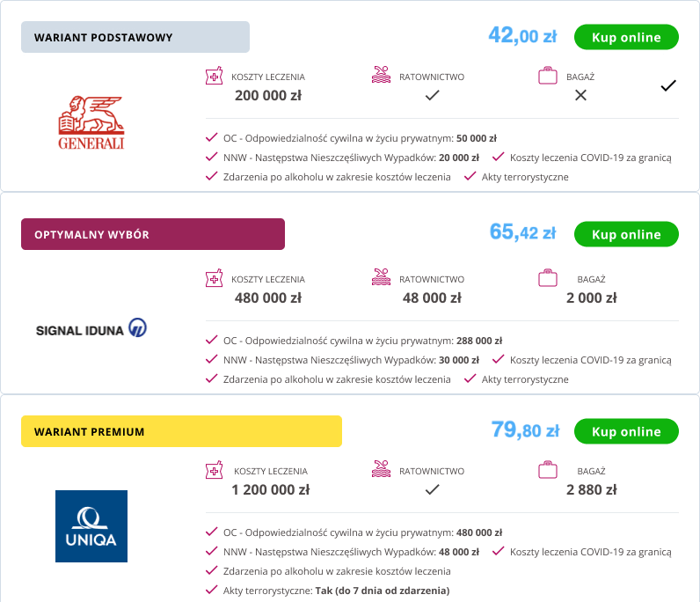Buy the 79,80 zł Uniqa plan
Screen dimensions: 700x602
(x=626, y=431)
